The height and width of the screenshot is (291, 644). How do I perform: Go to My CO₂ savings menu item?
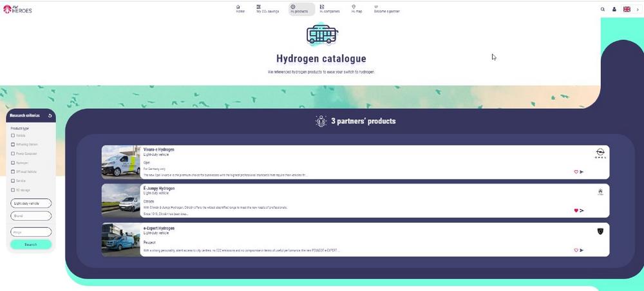tap(267, 9)
